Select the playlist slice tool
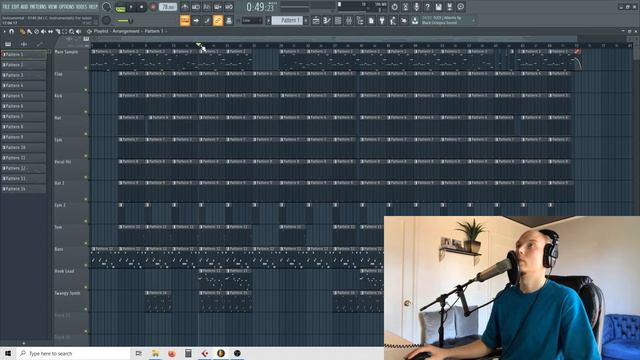 (58, 31)
